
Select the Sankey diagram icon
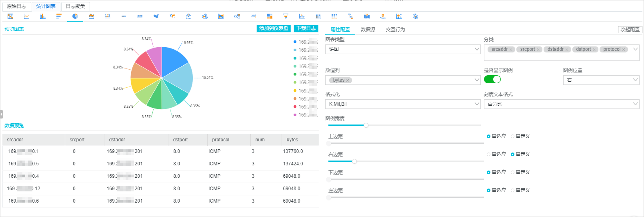tap(237, 16)
